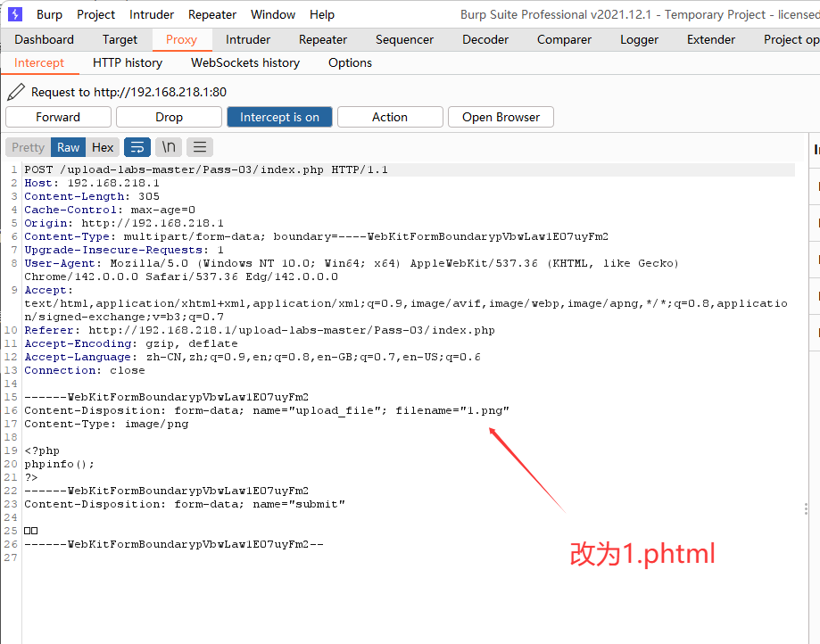Click the Accept-Encoding header line
This screenshot has height=644, width=820.
click(131, 343)
